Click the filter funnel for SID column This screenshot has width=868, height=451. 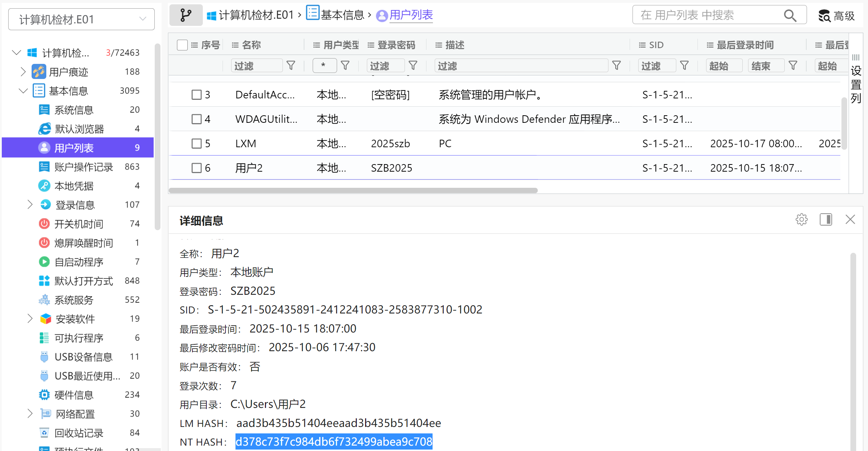[x=684, y=66]
